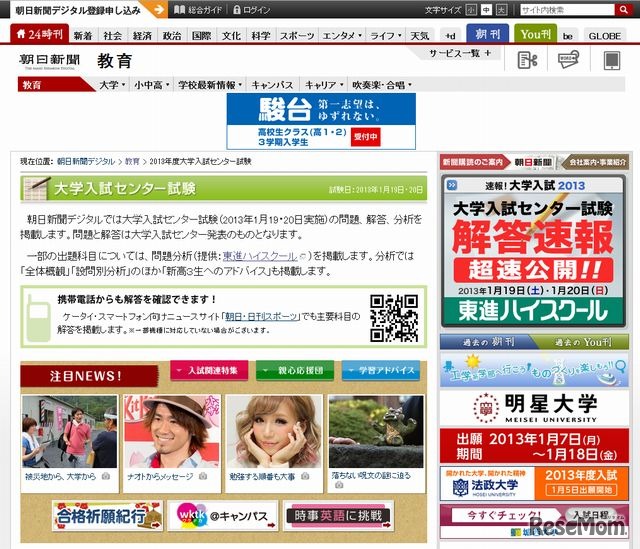Set text size to 大
640x549 pixels.
501,10
